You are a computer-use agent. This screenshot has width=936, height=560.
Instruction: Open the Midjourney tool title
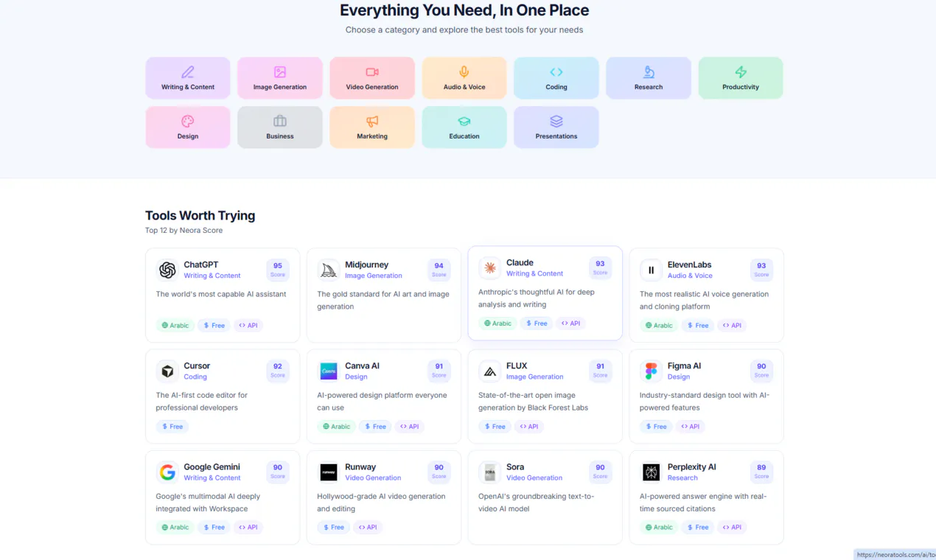coord(367,265)
